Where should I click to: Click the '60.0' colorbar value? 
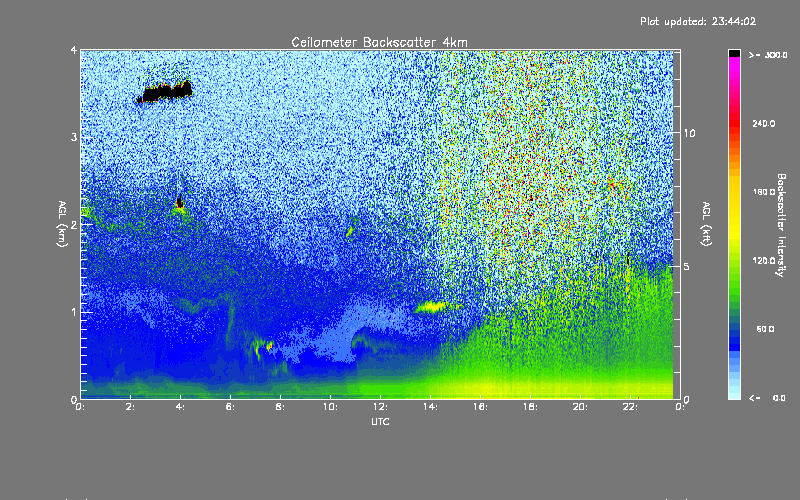tap(765, 329)
